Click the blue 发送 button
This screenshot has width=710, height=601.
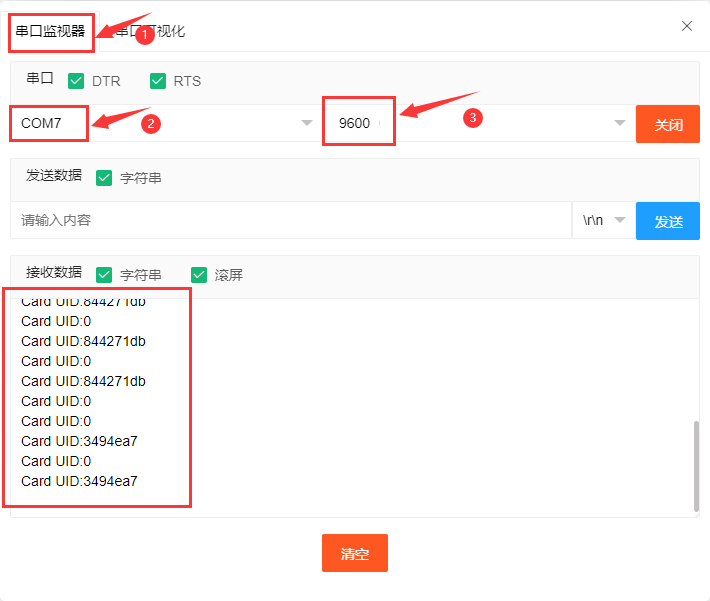668,221
